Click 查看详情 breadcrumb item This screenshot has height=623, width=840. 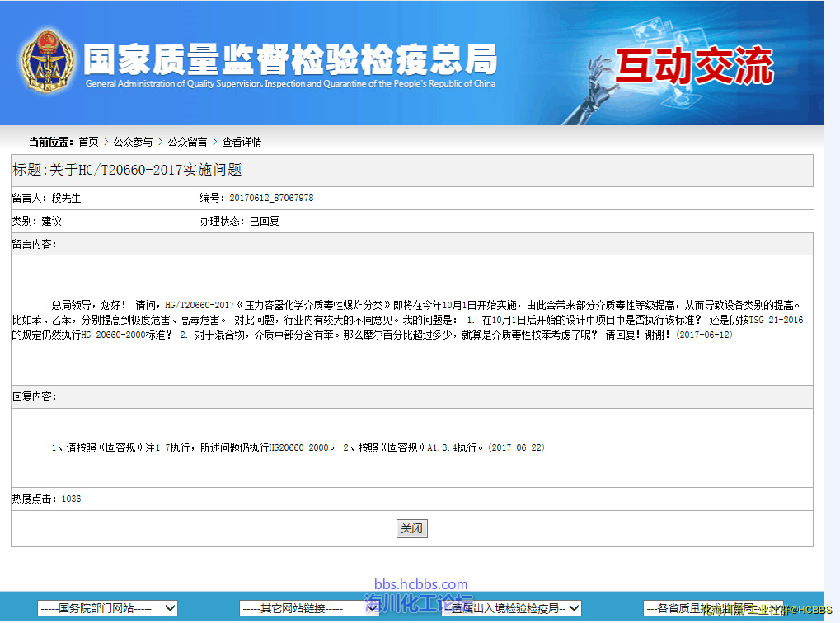click(x=242, y=142)
